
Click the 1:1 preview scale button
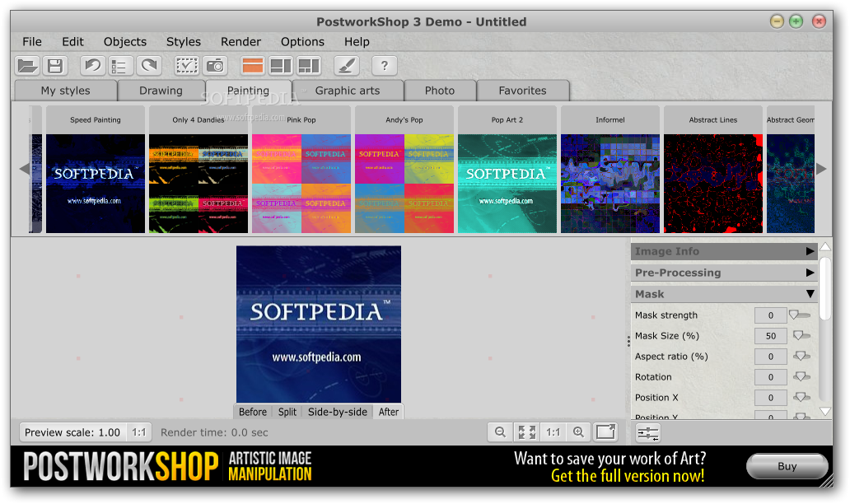(138, 432)
